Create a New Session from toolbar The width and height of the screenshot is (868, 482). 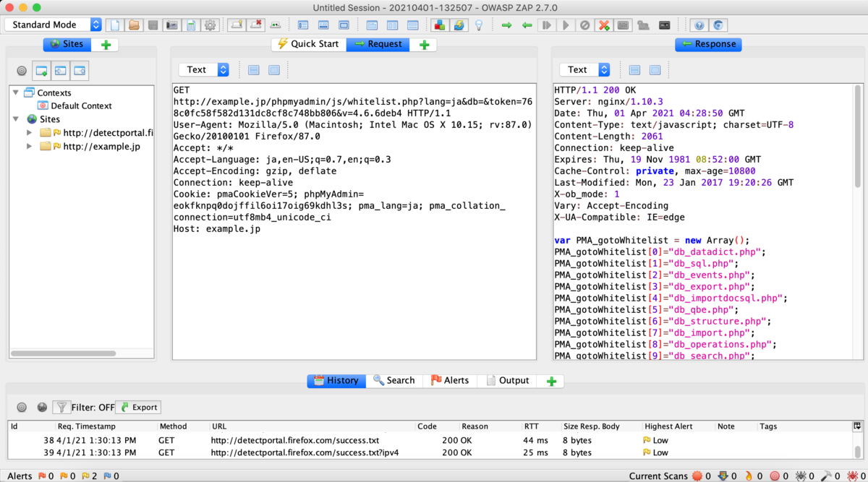(x=114, y=25)
